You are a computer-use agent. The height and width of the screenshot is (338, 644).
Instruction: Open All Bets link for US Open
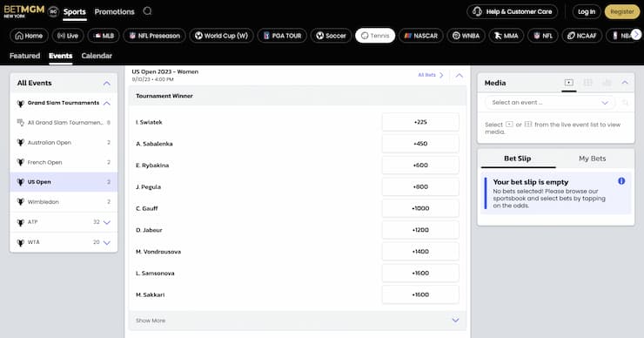431,75
